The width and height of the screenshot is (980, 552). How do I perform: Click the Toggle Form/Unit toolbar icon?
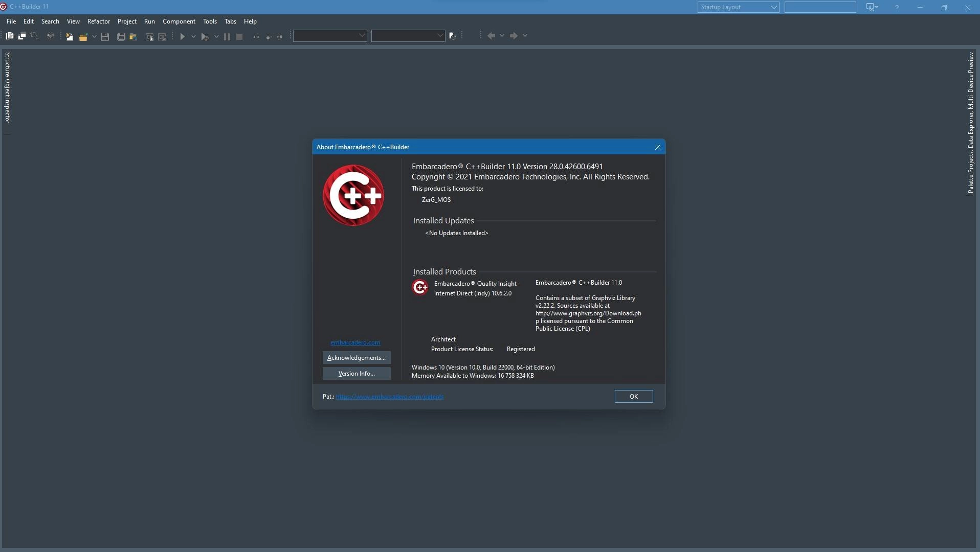[x=34, y=36]
